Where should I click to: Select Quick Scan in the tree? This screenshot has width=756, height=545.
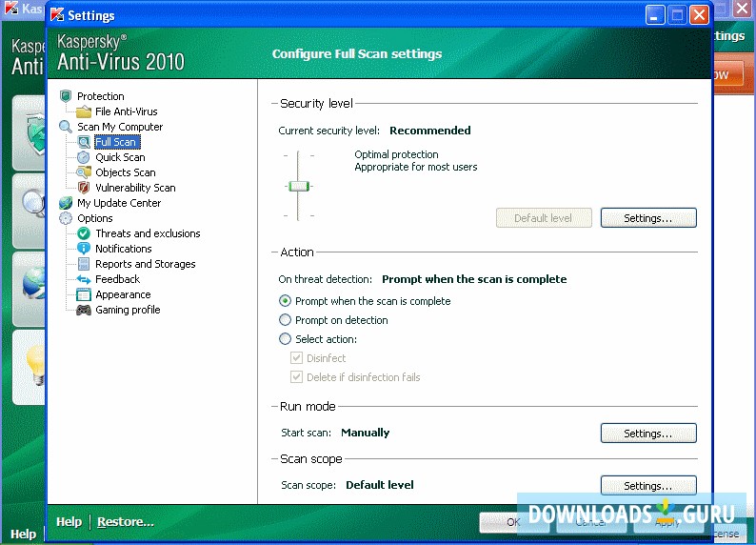pyautogui.click(x=120, y=157)
